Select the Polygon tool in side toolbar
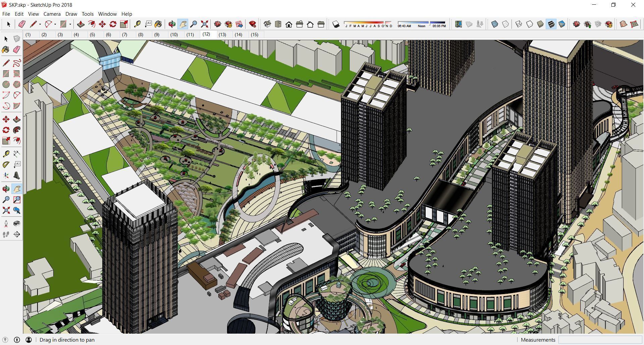644x345 pixels. point(17,84)
